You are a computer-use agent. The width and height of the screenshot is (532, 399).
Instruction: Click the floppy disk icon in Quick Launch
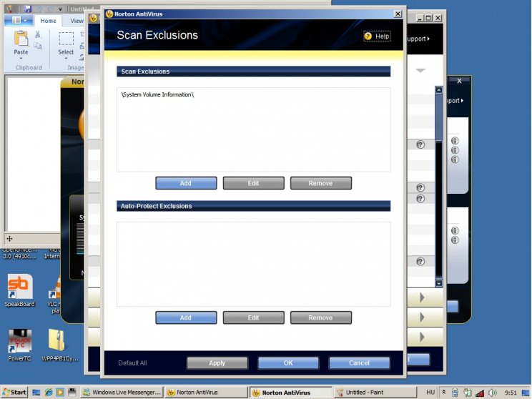72,393
